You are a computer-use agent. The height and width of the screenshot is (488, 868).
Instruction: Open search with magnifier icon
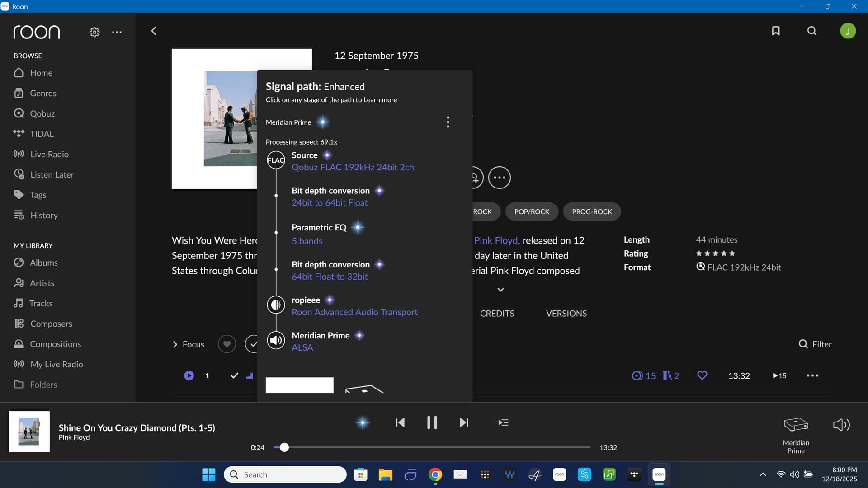(x=812, y=31)
